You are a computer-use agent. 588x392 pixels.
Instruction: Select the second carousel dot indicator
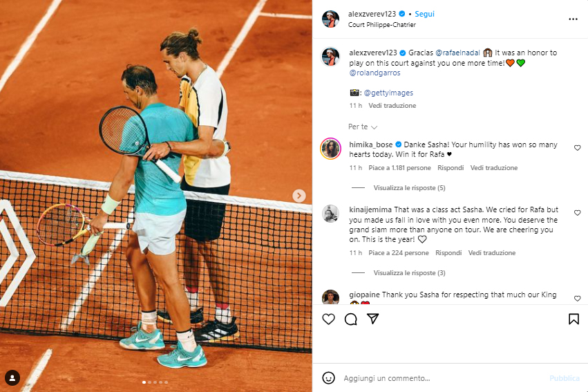tap(150, 382)
